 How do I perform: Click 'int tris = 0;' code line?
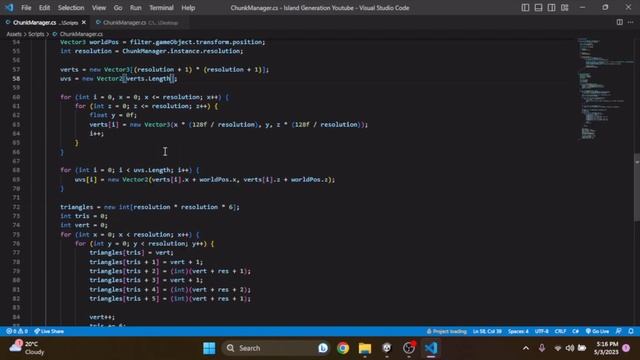click(x=84, y=216)
